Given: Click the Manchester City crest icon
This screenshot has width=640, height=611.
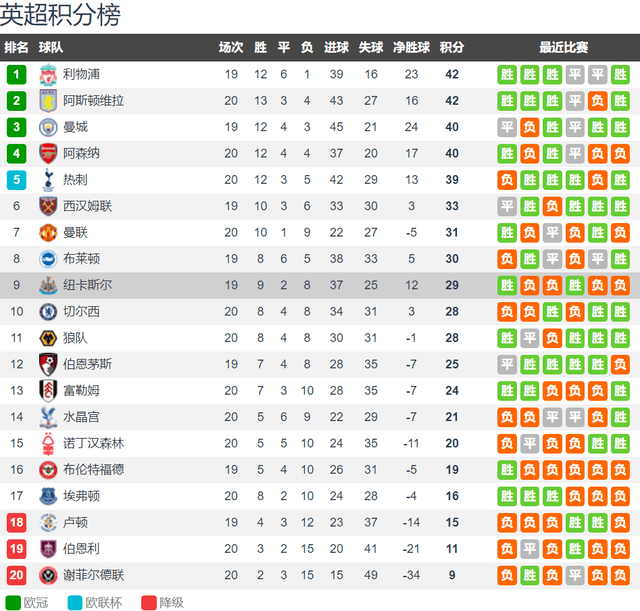Looking at the screenshot, I should click(x=48, y=127).
